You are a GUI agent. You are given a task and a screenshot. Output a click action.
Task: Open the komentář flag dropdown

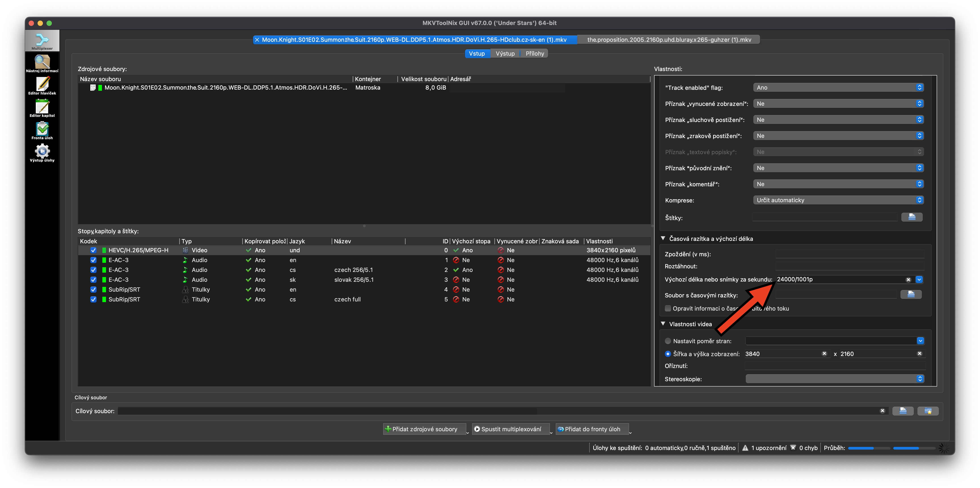click(x=838, y=184)
